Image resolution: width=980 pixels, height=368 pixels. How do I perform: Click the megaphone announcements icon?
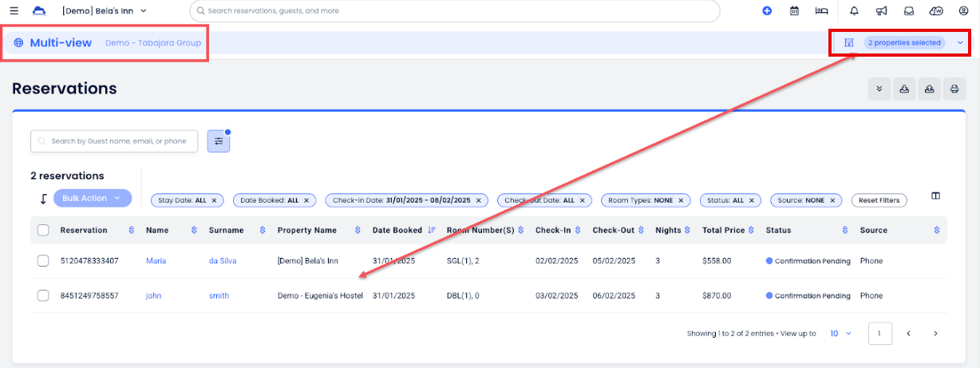[881, 11]
